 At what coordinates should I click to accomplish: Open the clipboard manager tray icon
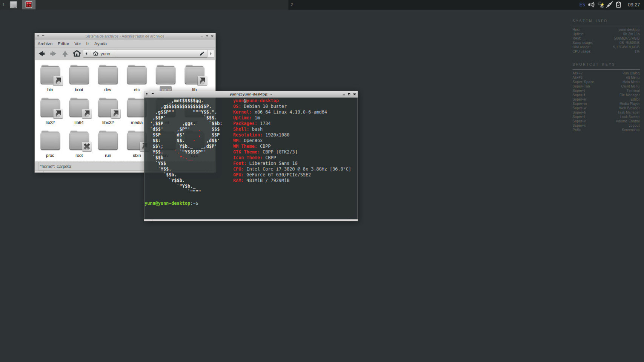click(x=618, y=5)
